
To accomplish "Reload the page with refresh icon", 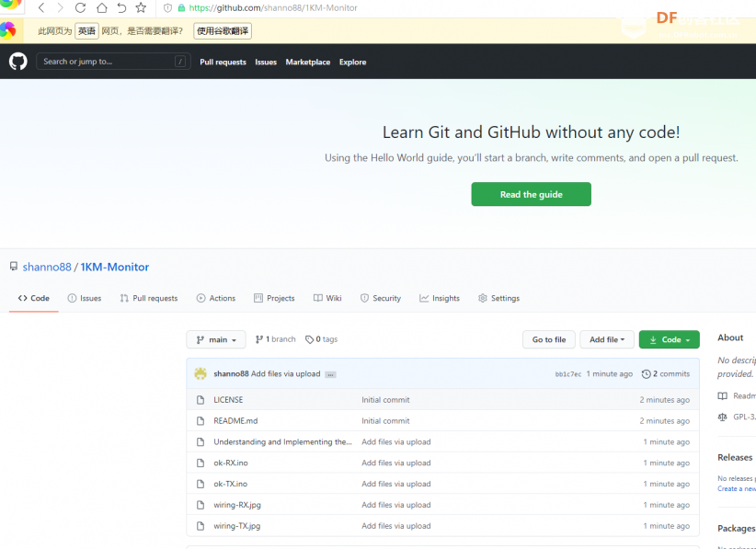I will point(80,7).
